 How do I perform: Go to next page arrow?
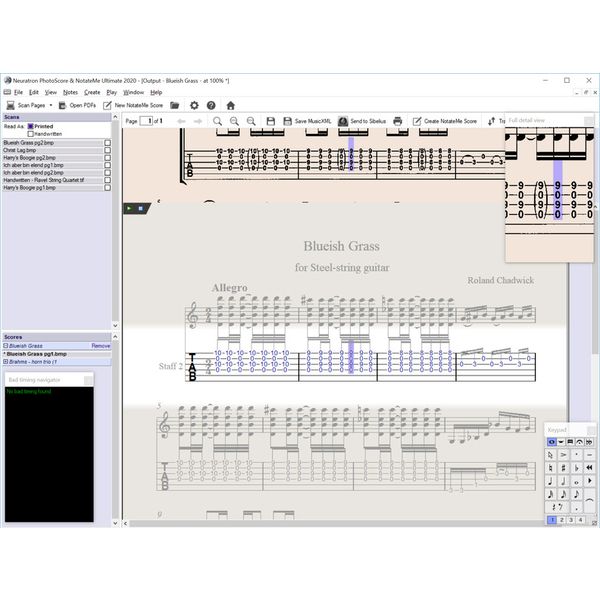(198, 121)
